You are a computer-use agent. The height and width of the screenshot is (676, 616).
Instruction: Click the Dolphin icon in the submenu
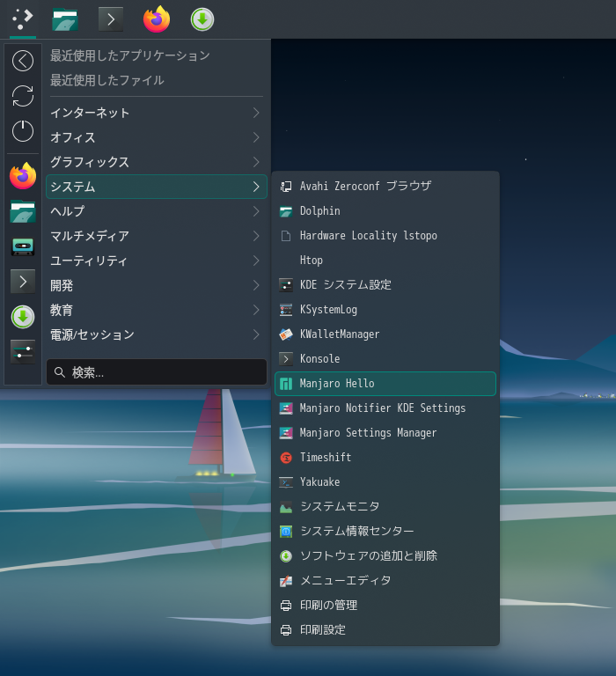pyautogui.click(x=286, y=211)
